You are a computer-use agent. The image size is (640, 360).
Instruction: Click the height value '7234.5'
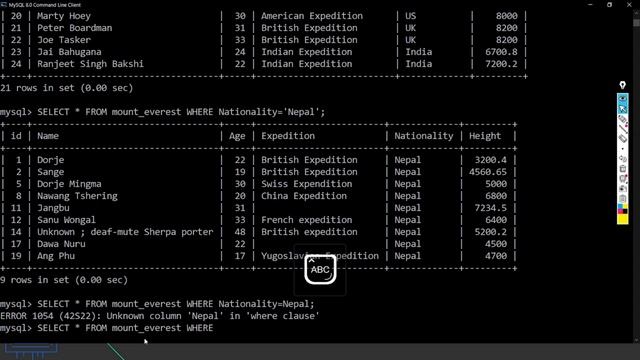(x=491, y=208)
